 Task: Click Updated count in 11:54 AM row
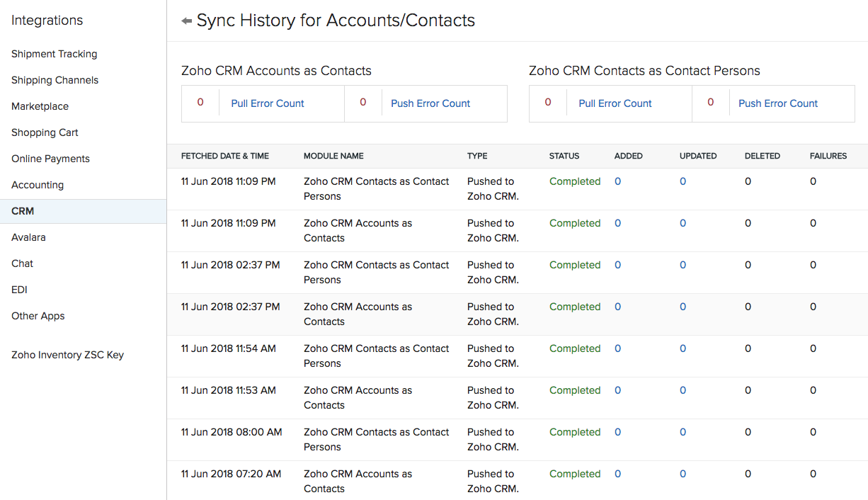(x=683, y=348)
